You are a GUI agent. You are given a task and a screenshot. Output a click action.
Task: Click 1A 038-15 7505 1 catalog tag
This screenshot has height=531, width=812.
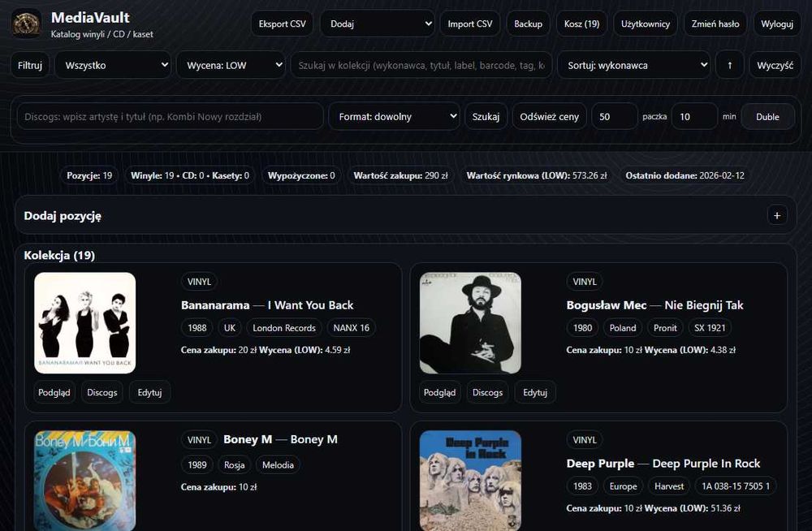pyautogui.click(x=736, y=486)
